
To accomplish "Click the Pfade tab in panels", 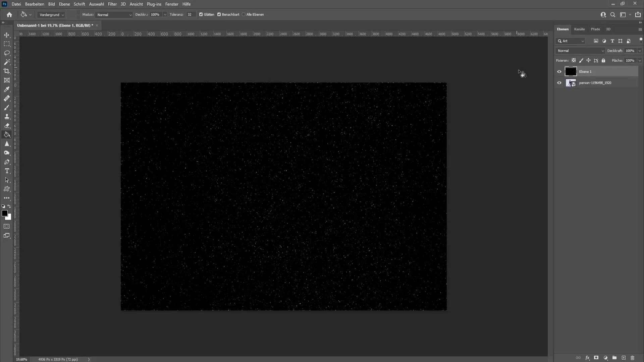I will click(x=595, y=29).
